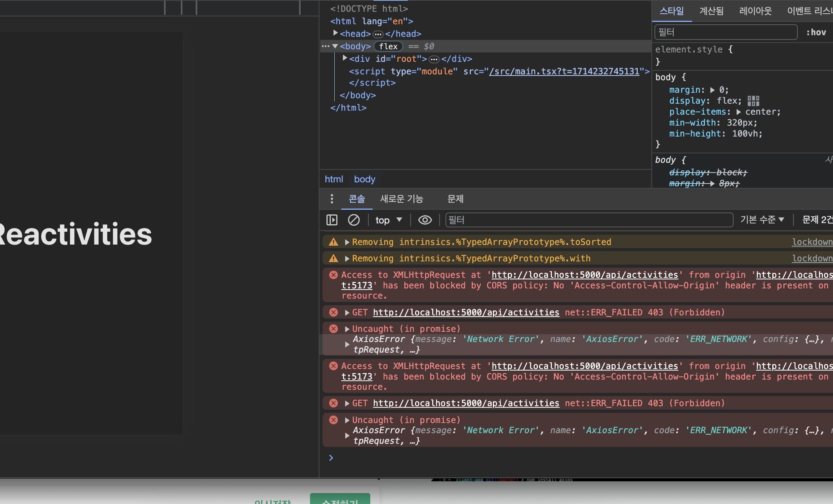This screenshot has height=504, width=833.
Task: Click the console 필터 input field
Action: coord(589,220)
